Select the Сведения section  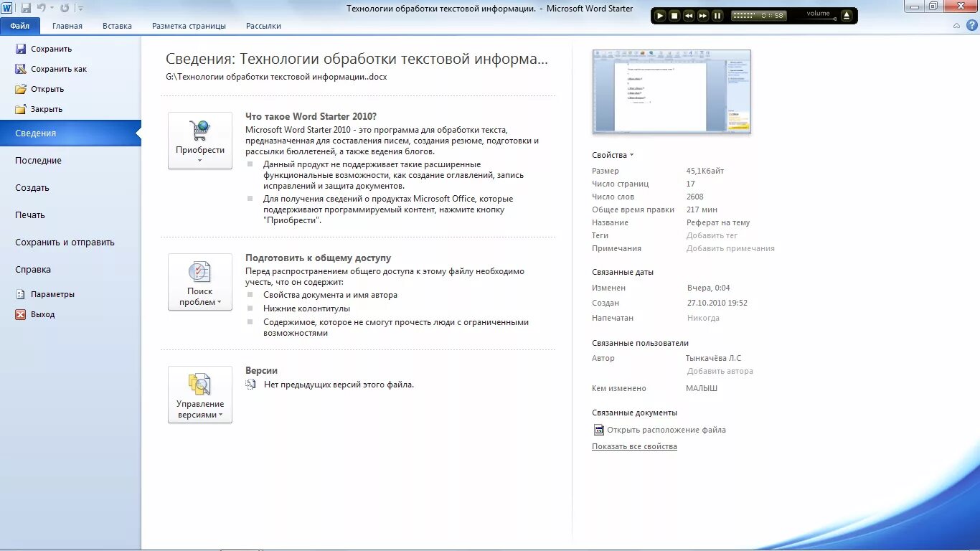pos(70,133)
